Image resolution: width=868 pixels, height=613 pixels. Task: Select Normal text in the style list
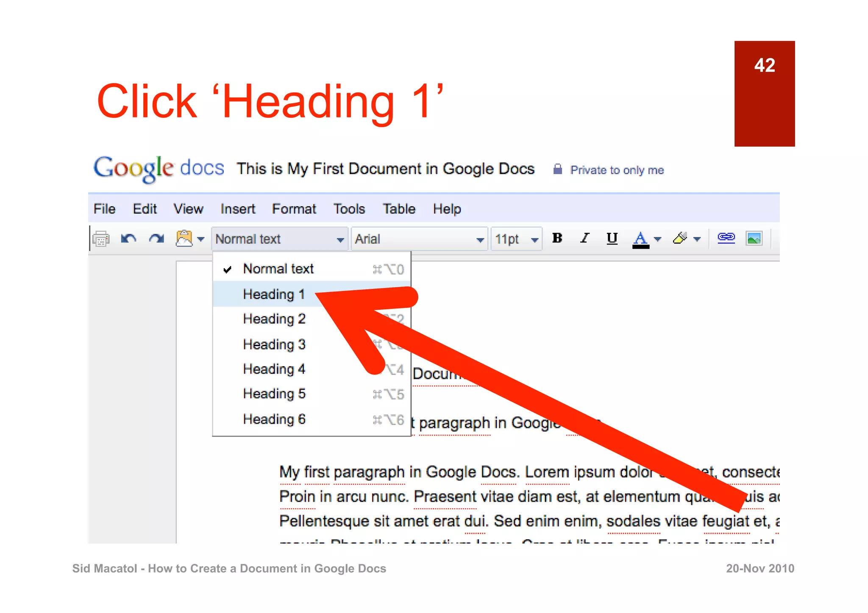click(x=312, y=269)
